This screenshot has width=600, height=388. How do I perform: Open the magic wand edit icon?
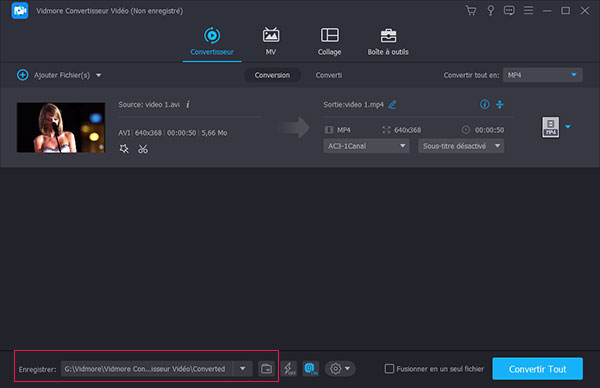124,148
